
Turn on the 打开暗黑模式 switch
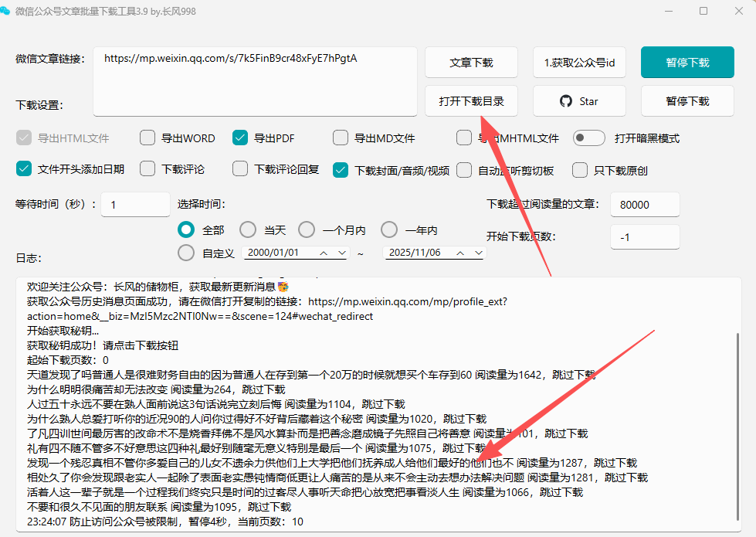(588, 138)
